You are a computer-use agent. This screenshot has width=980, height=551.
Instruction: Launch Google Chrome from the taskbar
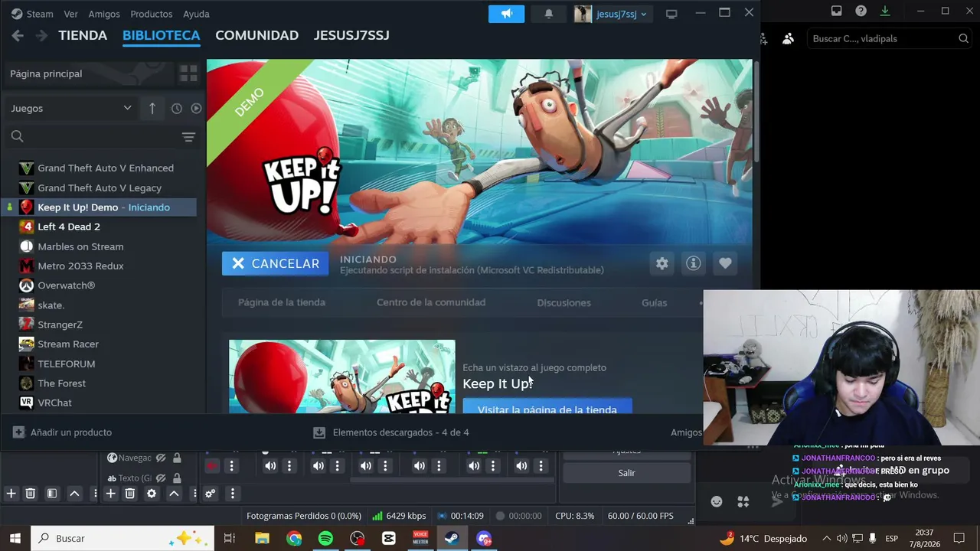294,538
